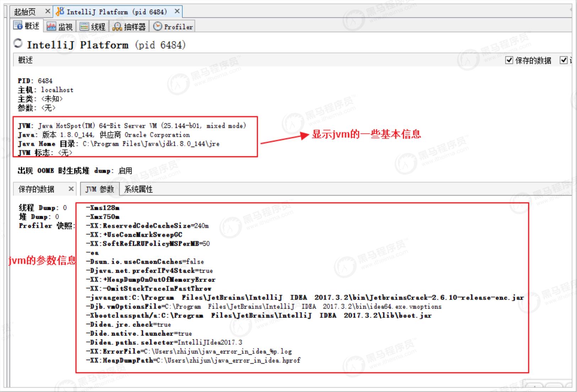Click the -javaagent JetbrainsCrack parameter

click(x=305, y=298)
